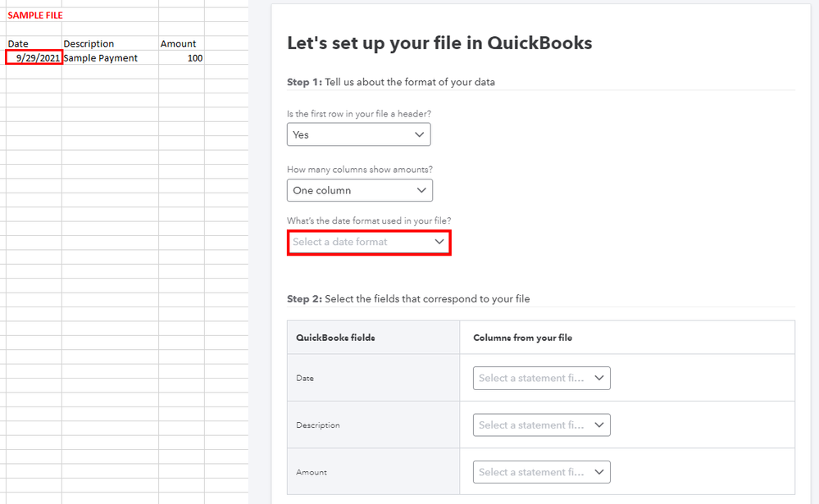
Task: Click chevron arrow in Description row dropdown
Action: (599, 425)
